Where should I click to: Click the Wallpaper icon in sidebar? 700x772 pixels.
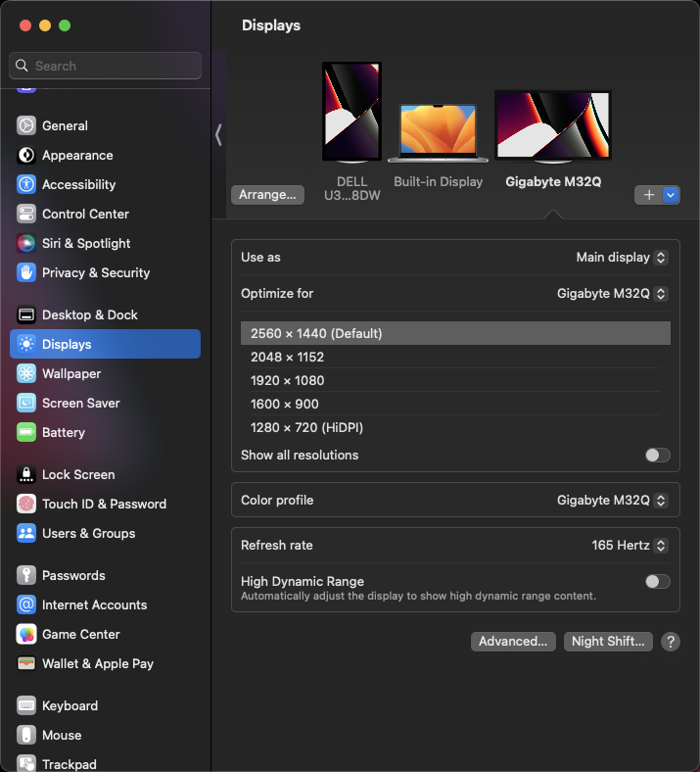tap(26, 373)
